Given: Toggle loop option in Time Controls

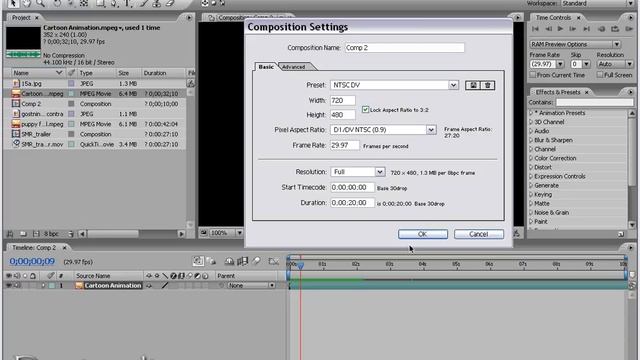Looking at the screenshot, I should (x=615, y=29).
